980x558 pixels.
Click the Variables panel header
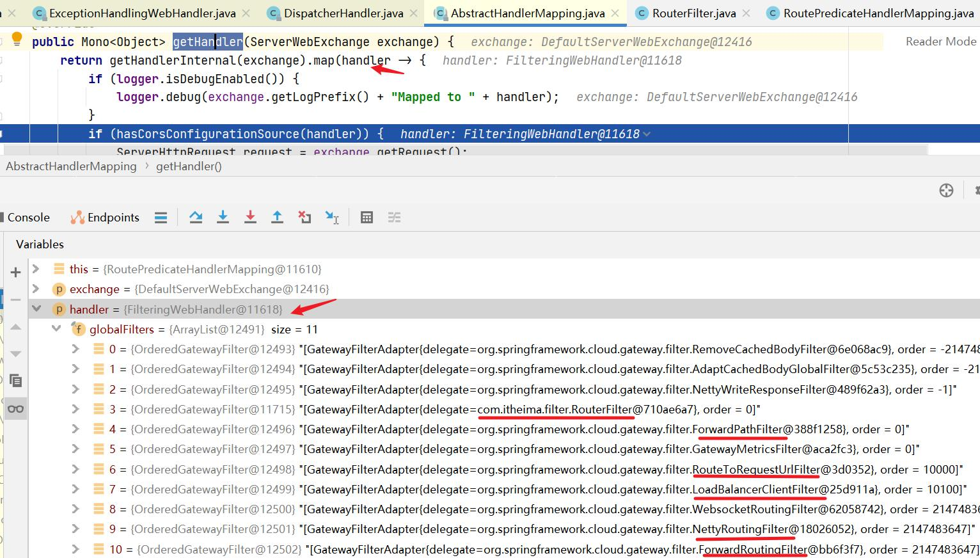coord(40,244)
